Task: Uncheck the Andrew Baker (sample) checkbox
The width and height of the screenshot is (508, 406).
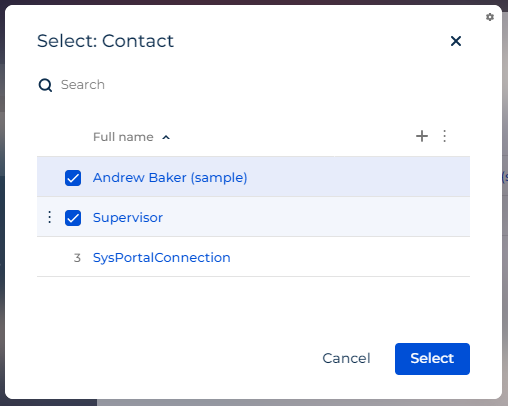Action: [73, 178]
